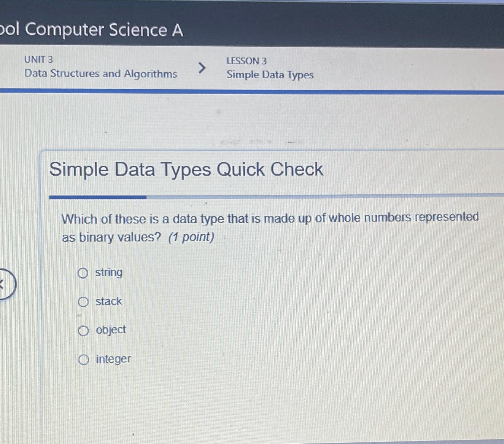The width and height of the screenshot is (504, 444).
Task: Select the radio button for stack
Action: (83, 302)
